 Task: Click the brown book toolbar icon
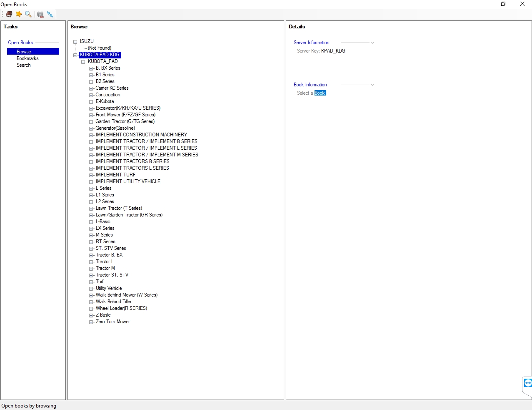9,14
